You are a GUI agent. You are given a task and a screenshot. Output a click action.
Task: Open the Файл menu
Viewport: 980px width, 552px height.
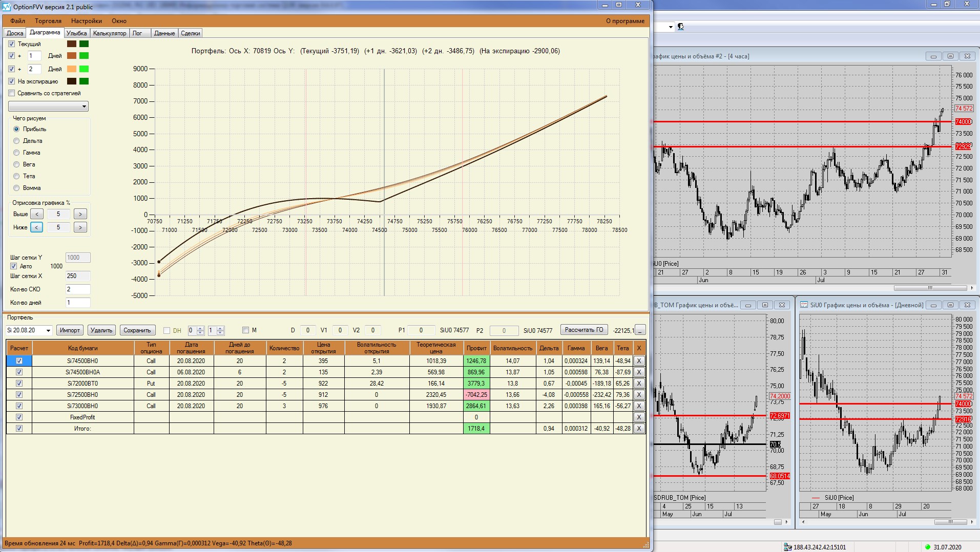[17, 21]
